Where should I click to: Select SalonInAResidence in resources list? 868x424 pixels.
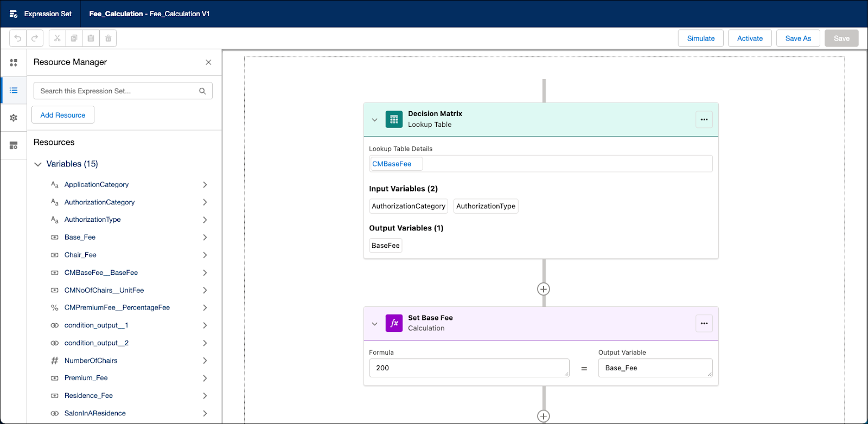[x=95, y=413]
